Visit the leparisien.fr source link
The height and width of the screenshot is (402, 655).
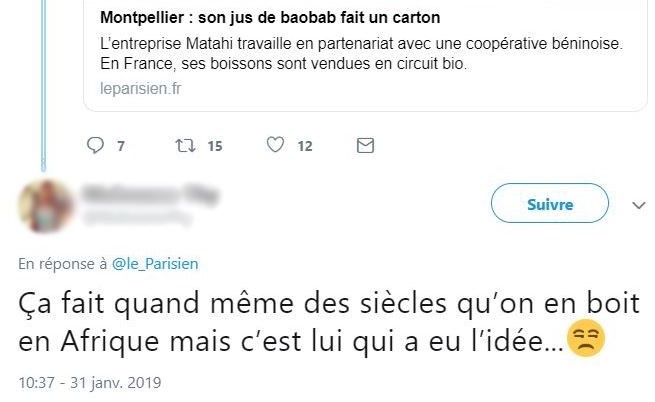[x=141, y=88]
